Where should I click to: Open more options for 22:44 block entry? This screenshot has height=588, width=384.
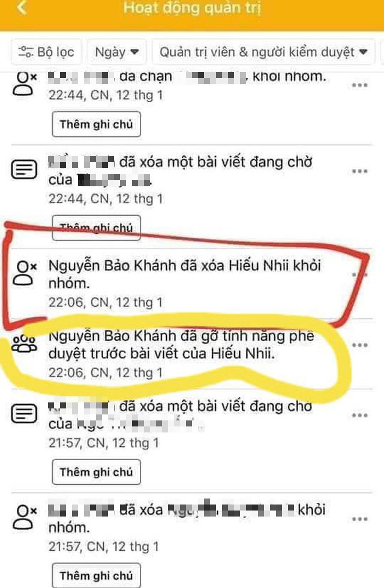pyautogui.click(x=359, y=85)
